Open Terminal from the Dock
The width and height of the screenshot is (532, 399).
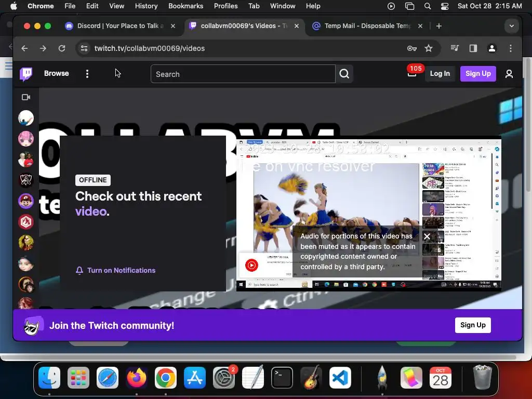282,378
